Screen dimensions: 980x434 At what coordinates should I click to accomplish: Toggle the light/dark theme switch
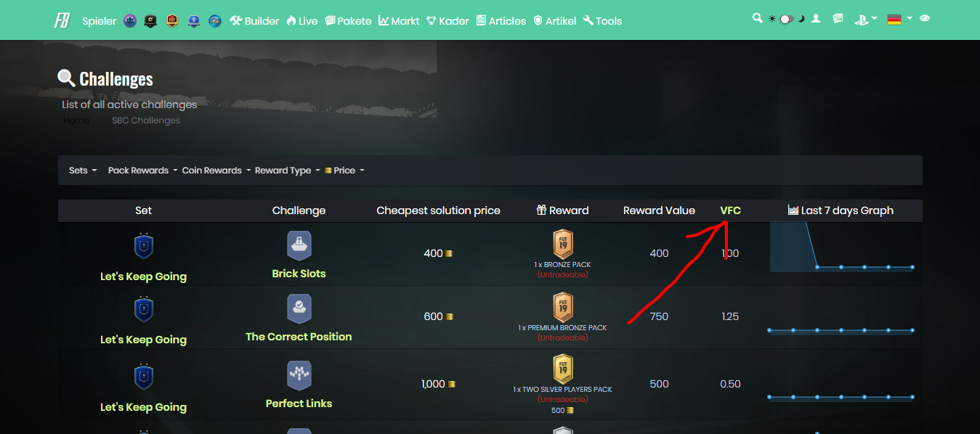click(x=787, y=19)
